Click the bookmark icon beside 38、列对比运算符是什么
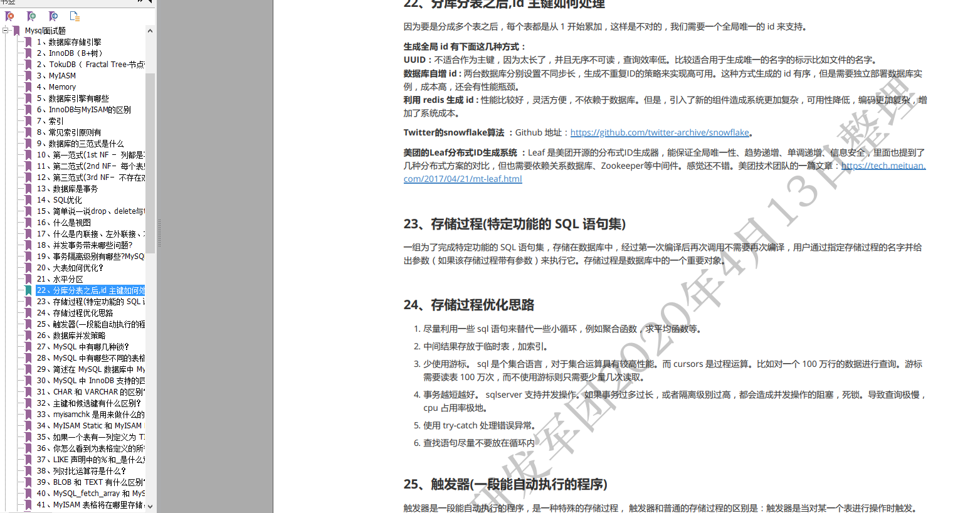This screenshot has height=513, width=980. (x=28, y=471)
